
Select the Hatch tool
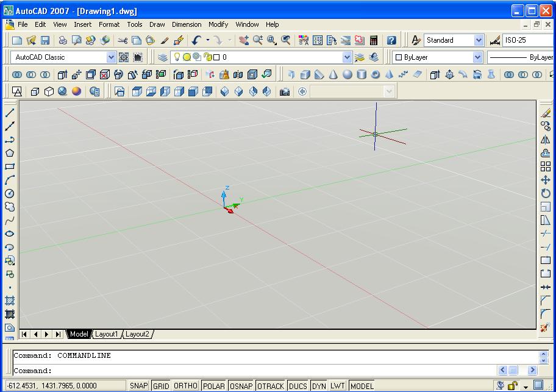(10, 301)
